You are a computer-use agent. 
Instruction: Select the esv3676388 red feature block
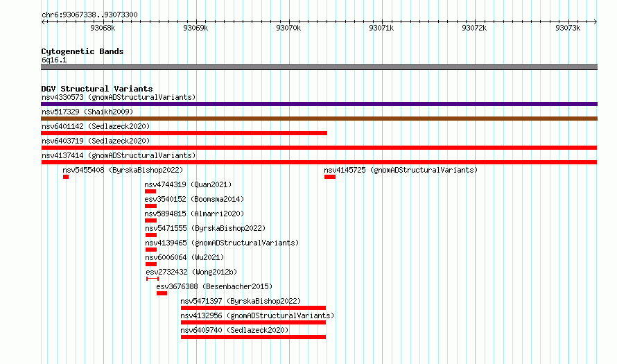(x=162, y=293)
